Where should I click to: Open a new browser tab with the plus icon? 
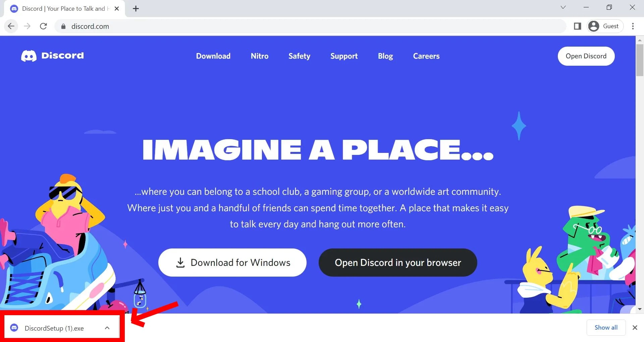click(136, 8)
